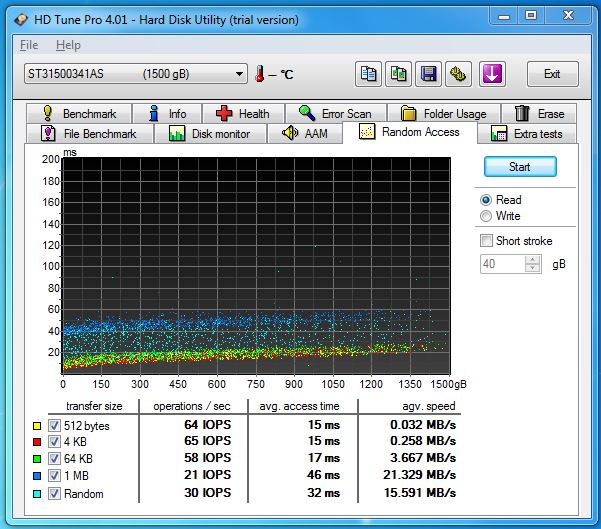Viewport: 601px width, 529px height.
Task: Open the File menu
Action: (x=29, y=45)
